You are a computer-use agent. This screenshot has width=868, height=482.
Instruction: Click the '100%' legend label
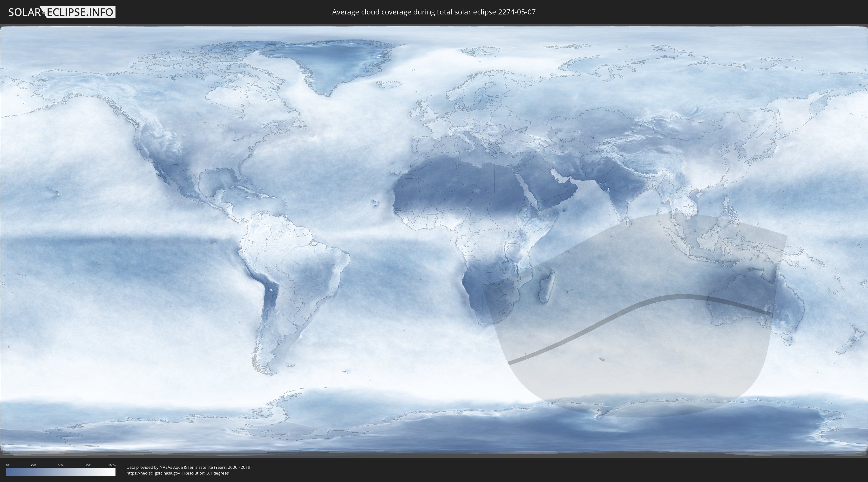(112, 465)
